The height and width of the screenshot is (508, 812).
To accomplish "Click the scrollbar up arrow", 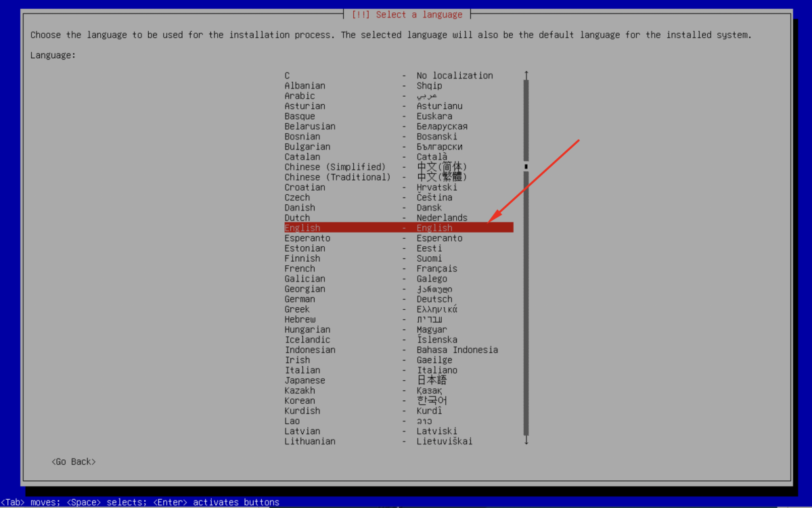I will tap(526, 74).
